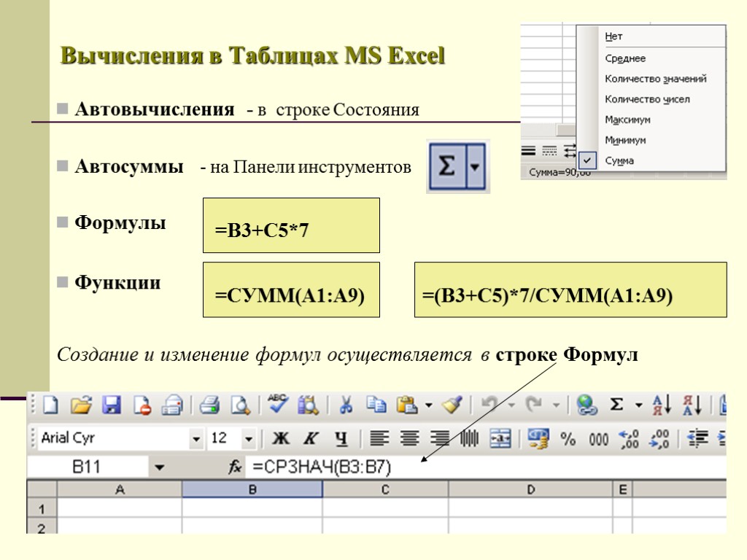Image resolution: width=747 pixels, height=560 pixels.
Task: Save the workbook with floppy disk icon
Action: point(112,405)
